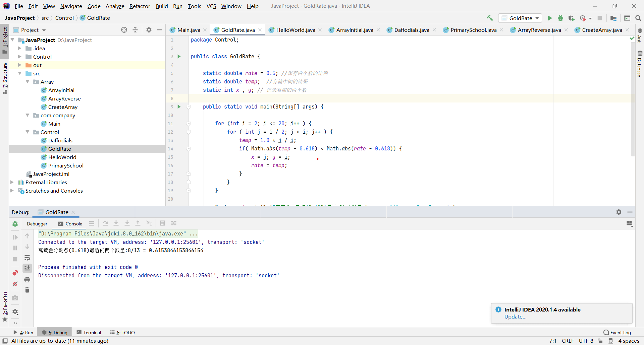The width and height of the screenshot is (644, 345).
Task: Open the 4: Run tool window
Action: coord(23,333)
